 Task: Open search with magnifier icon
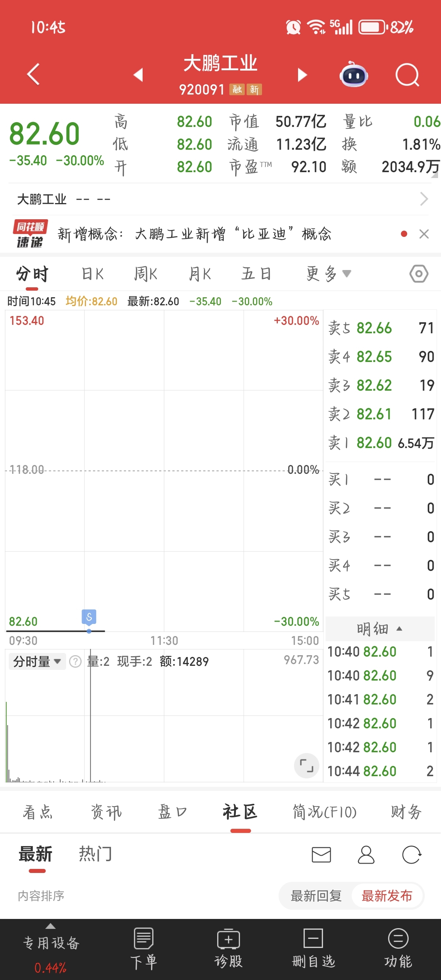(x=407, y=75)
